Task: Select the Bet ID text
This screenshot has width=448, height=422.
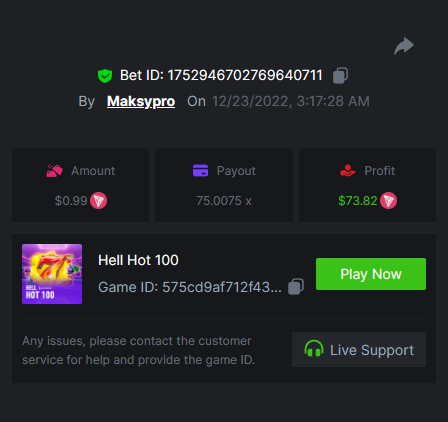Action: [x=221, y=75]
